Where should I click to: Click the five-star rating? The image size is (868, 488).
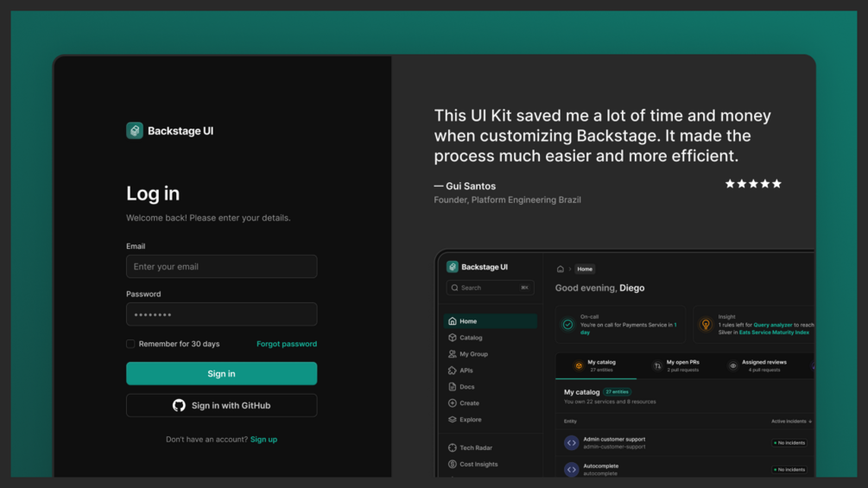[753, 184]
